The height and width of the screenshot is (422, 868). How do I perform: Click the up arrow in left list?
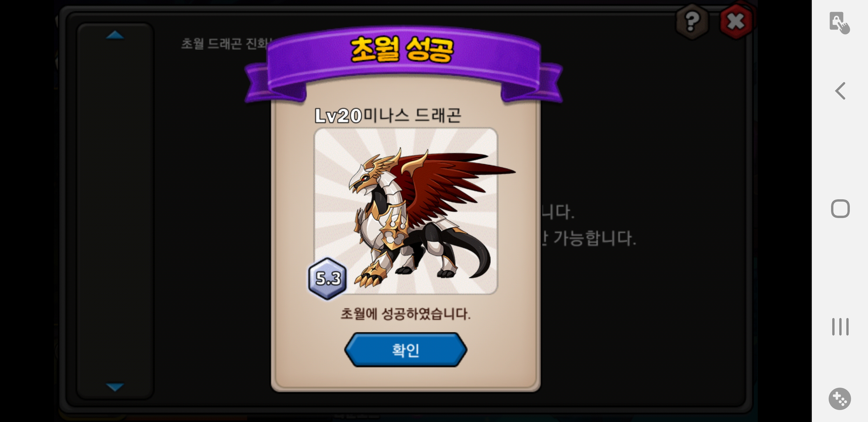click(x=115, y=35)
